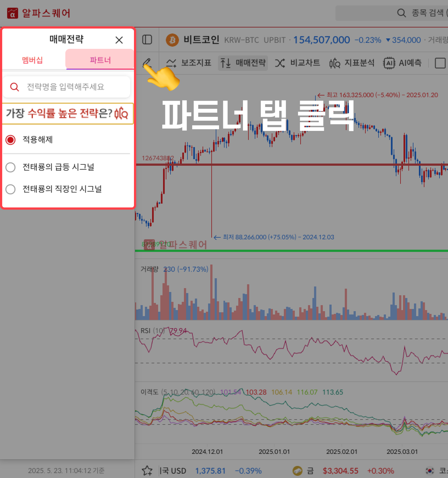Click the 매매전략 up-down arrows icon
The height and width of the screenshot is (478, 448).
226,63
